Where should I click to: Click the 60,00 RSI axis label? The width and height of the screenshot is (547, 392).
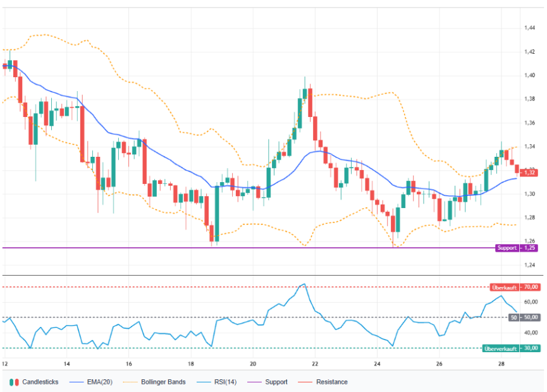(531, 302)
